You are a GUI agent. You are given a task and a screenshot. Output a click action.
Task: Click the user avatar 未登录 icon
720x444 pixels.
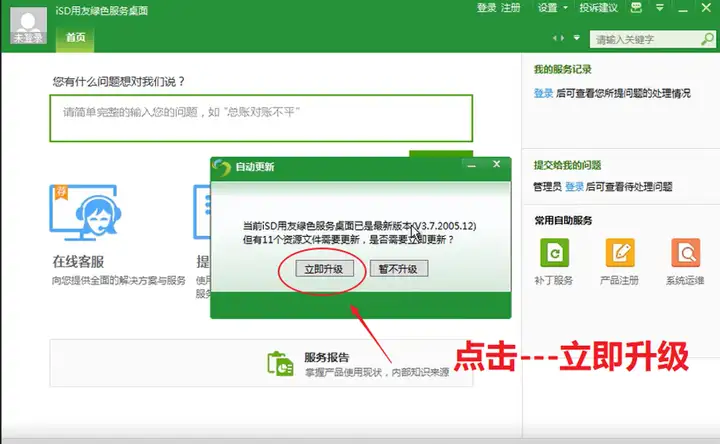[28, 26]
